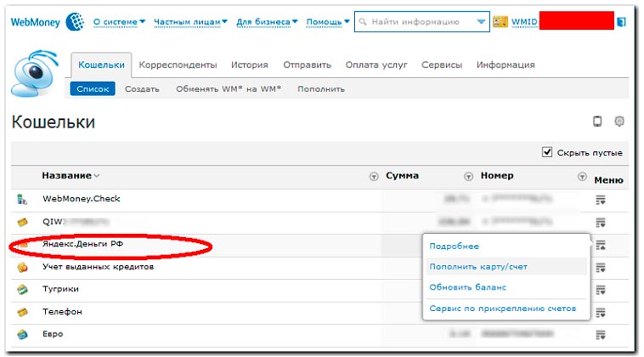Image resolution: width=644 pixels, height=357 pixels.
Task: Open the search field dropdown arrow
Action: 481,22
